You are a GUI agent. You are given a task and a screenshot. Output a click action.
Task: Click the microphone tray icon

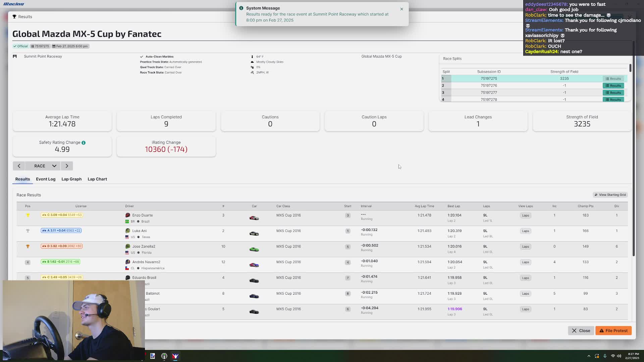pos(605,356)
